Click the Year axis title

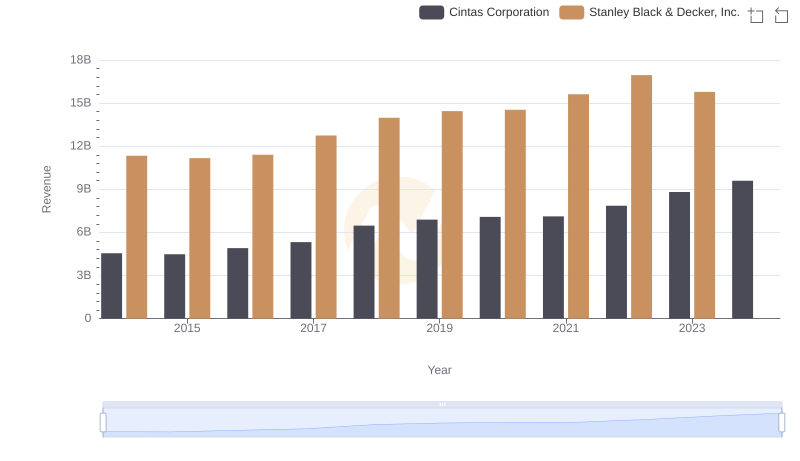(x=440, y=370)
